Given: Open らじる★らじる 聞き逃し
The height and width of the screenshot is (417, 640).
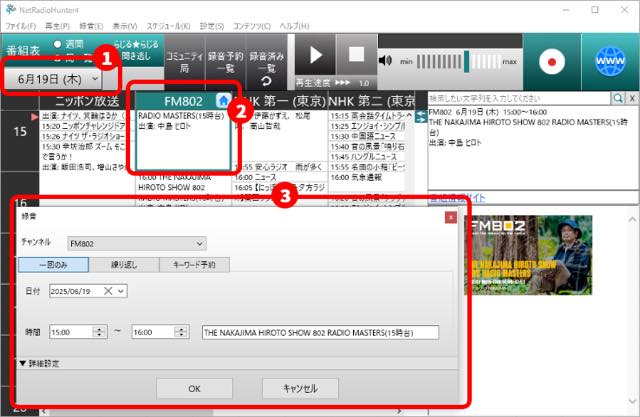Looking at the screenshot, I should (136, 50).
